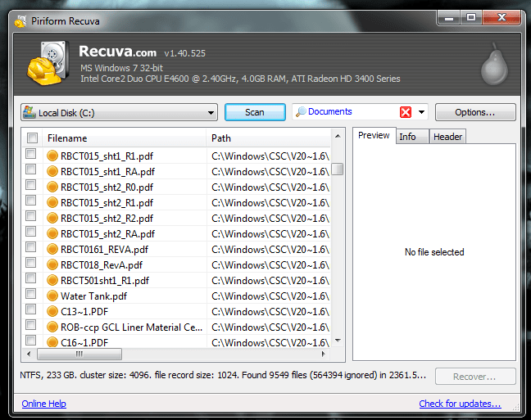This screenshot has width=531, height=420.
Task: Check the box for RBCT018_RevA.pdf
Action: (x=31, y=263)
